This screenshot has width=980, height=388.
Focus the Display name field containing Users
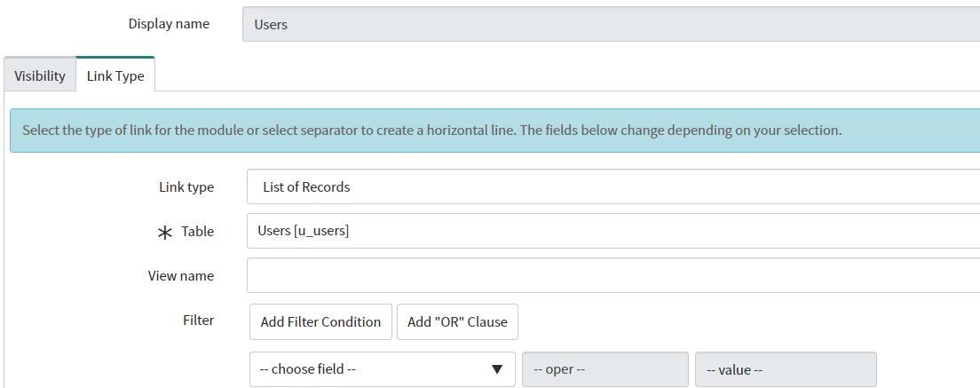(612, 24)
